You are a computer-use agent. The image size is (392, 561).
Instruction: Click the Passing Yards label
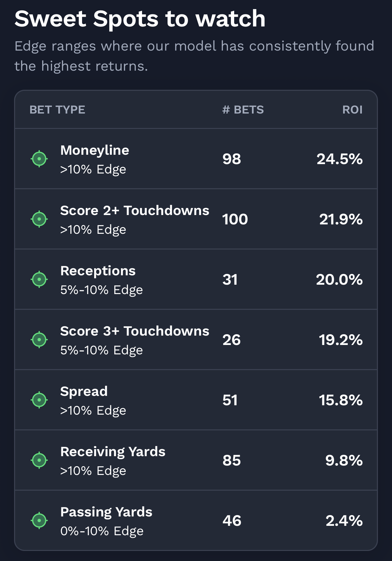click(106, 512)
